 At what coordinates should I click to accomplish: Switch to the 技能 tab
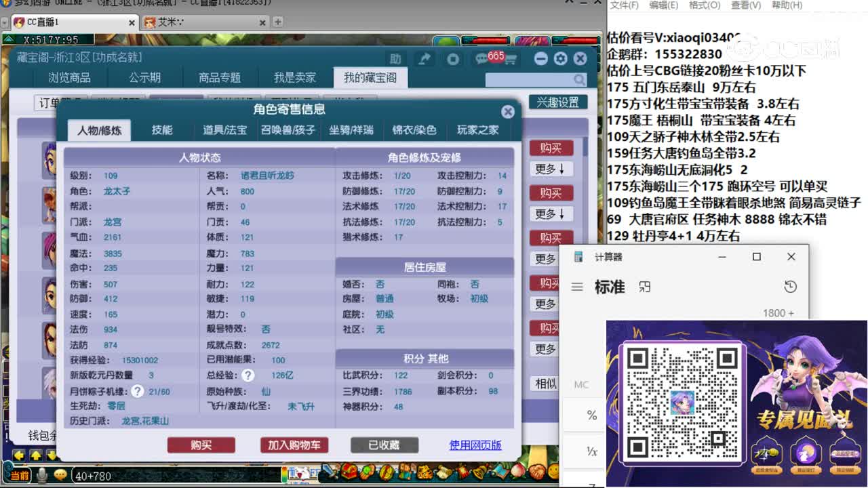pos(163,130)
